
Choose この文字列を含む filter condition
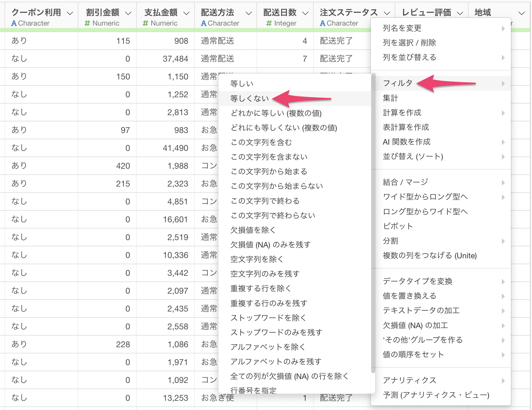point(261,142)
